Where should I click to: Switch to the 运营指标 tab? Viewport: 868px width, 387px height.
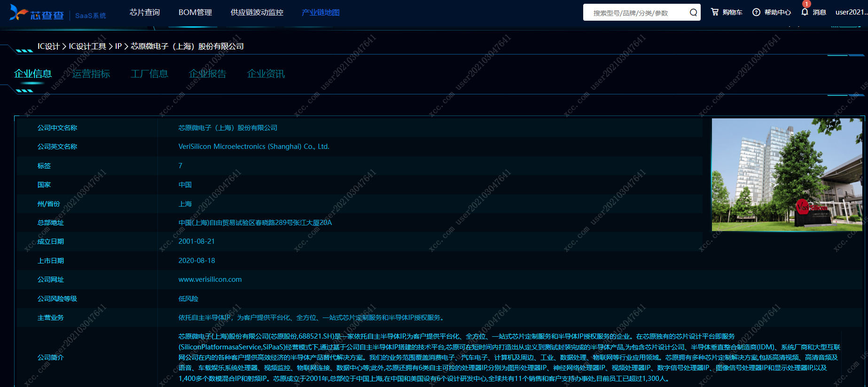[x=91, y=74]
